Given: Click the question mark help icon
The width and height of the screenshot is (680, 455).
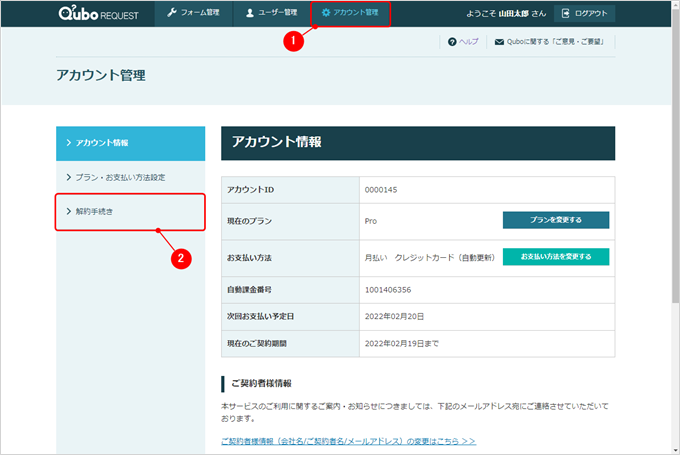Looking at the screenshot, I should click(452, 42).
